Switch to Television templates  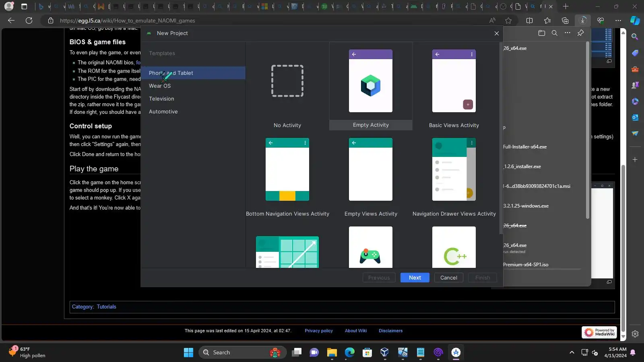[x=193, y=99]
